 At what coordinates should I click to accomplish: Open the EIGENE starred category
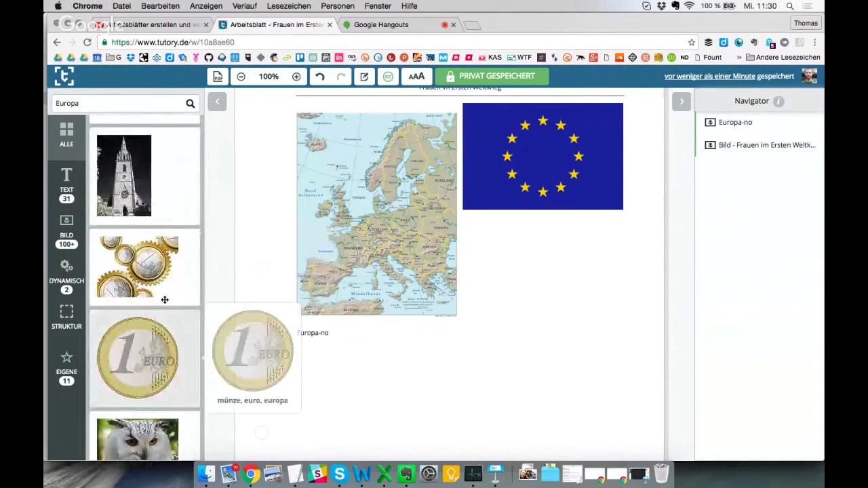(66, 367)
